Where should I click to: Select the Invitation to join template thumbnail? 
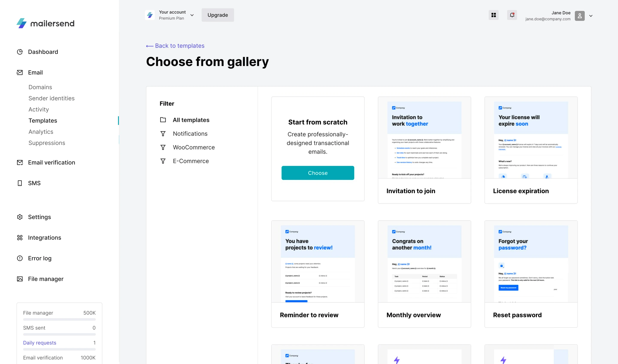pos(424,138)
